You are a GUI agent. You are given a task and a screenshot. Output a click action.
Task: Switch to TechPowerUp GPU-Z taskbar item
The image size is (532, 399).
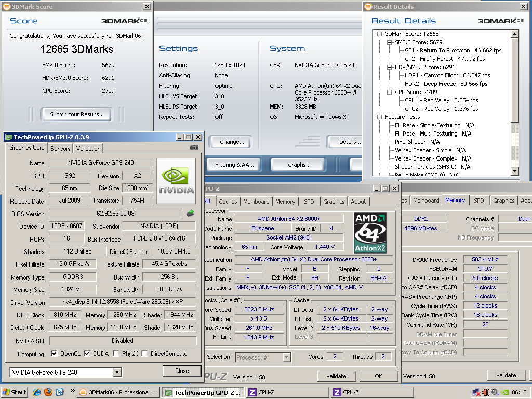[x=203, y=393]
